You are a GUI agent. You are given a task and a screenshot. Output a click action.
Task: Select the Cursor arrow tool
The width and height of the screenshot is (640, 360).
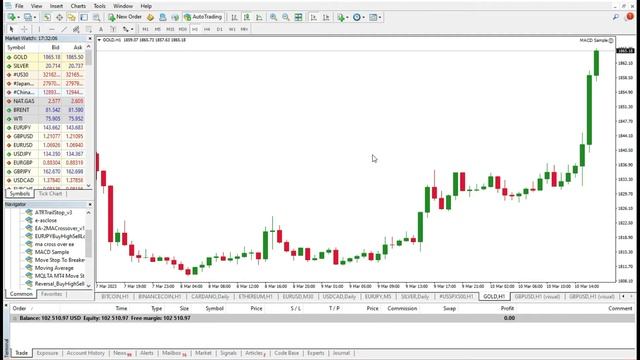[11, 29]
